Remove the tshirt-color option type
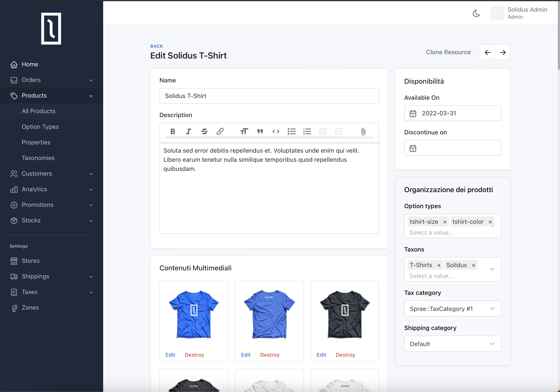Screen dimensions: 560x392 coord(490,222)
